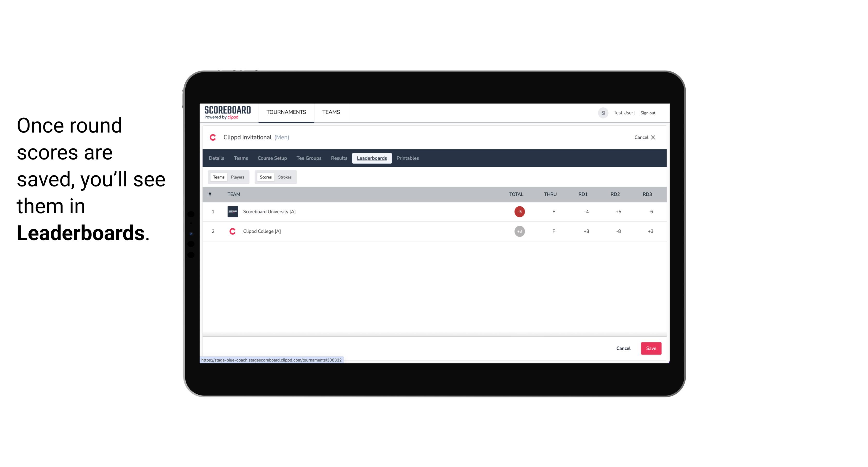
Task: Toggle the Scores leaderboard view
Action: (x=265, y=177)
